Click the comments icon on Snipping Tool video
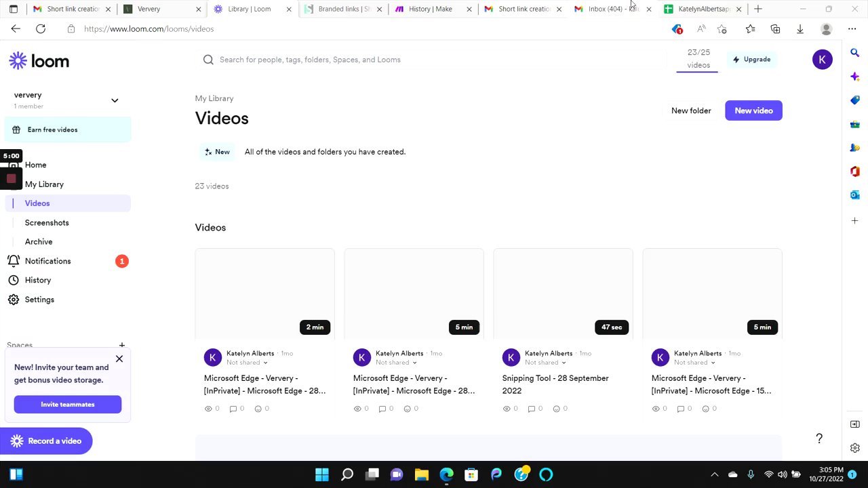The height and width of the screenshot is (488, 868). 531,409
